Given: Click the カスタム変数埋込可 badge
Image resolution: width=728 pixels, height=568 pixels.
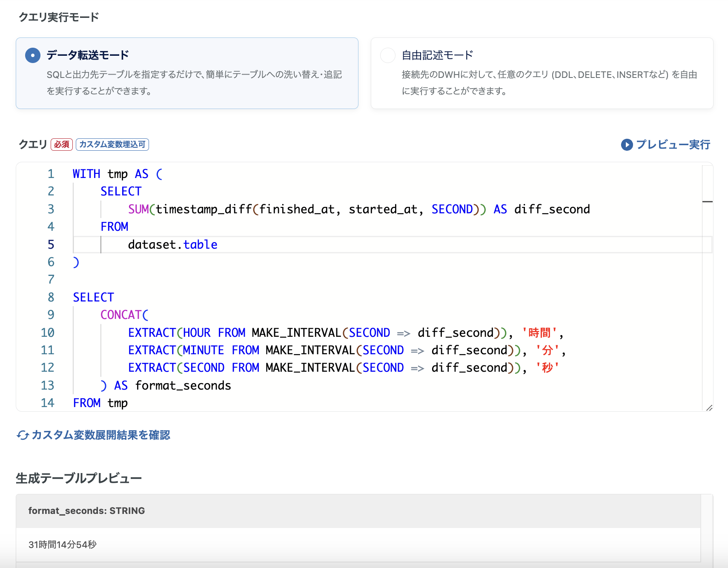Looking at the screenshot, I should 112,145.
